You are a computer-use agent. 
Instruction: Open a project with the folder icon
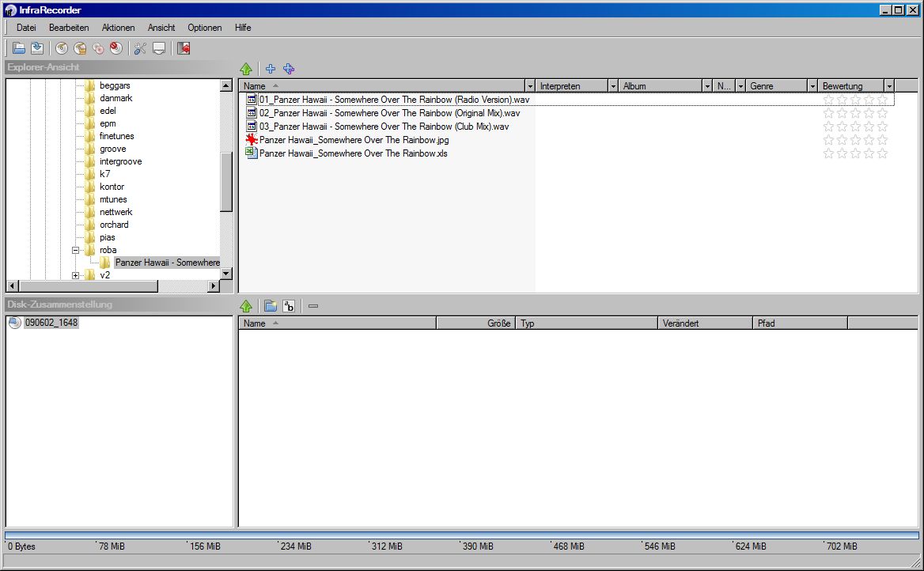19,48
